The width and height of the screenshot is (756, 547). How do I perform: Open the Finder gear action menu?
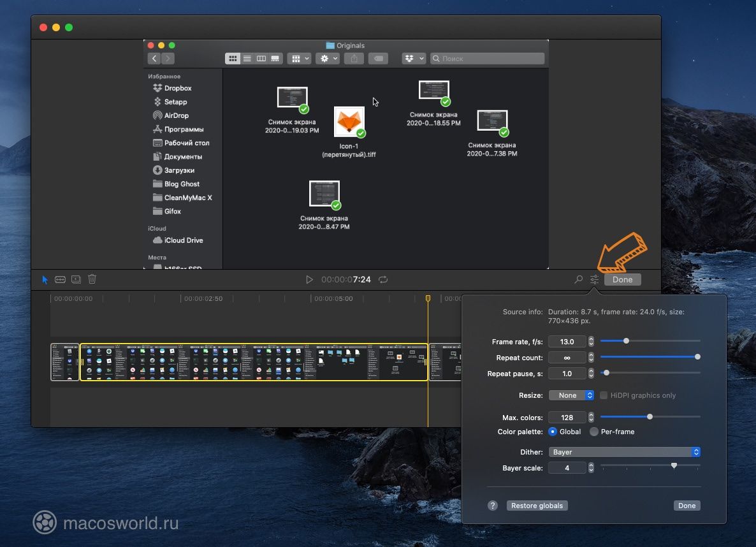click(x=324, y=58)
